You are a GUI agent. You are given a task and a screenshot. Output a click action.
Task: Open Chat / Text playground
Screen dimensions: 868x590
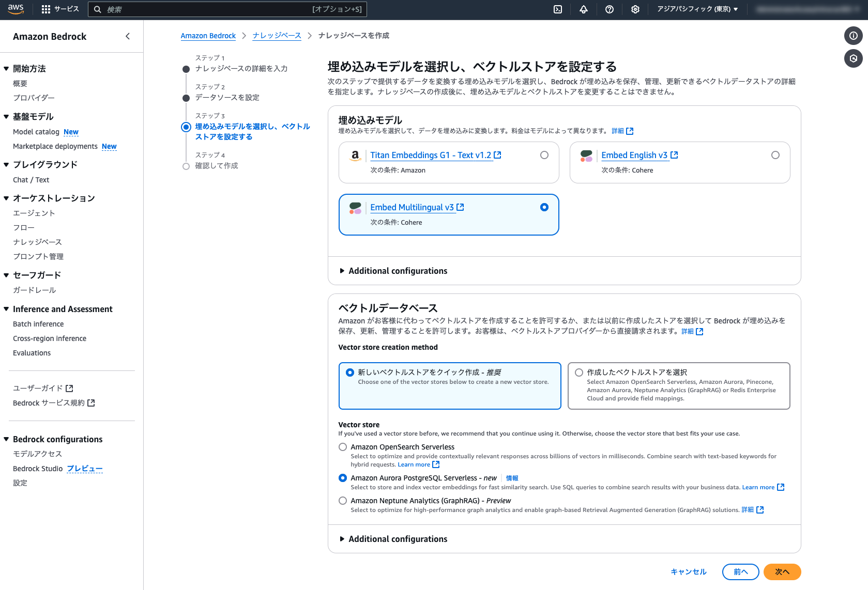click(x=31, y=180)
